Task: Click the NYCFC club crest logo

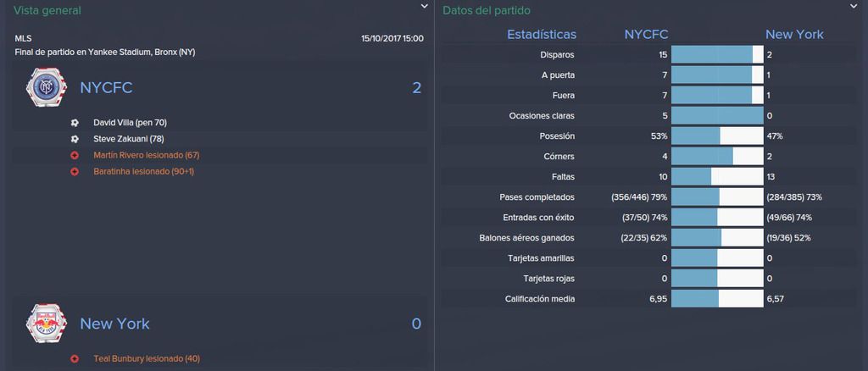Action: (47, 87)
